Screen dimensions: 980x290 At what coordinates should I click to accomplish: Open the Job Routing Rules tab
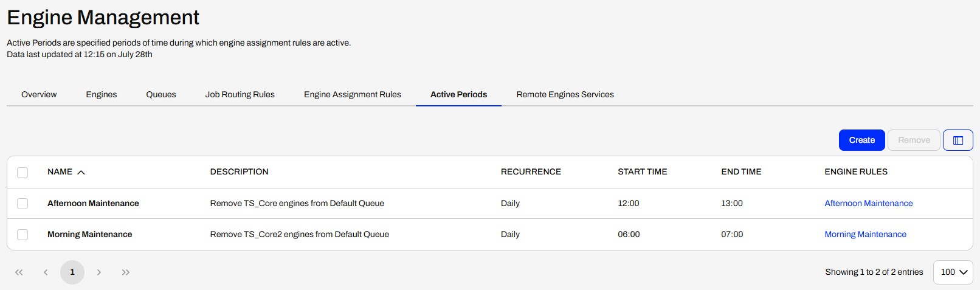(240, 94)
